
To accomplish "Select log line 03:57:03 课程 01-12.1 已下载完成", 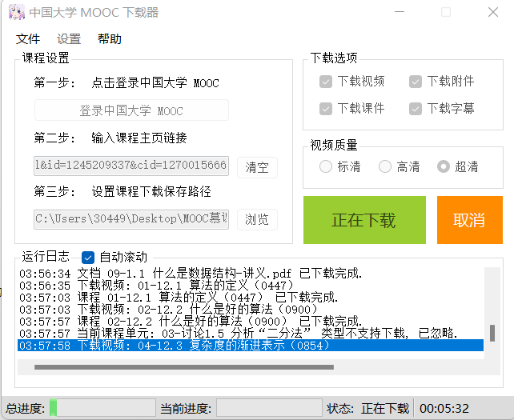I will (251, 298).
